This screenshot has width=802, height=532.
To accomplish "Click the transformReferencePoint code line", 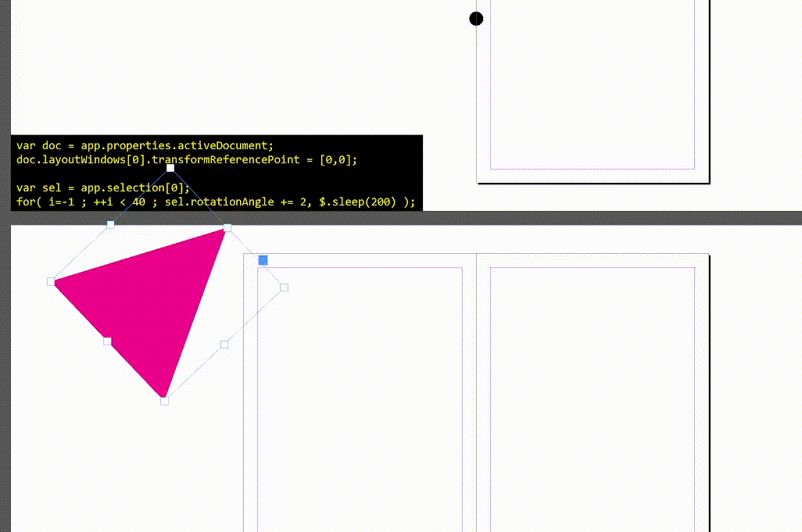I will point(186,159).
